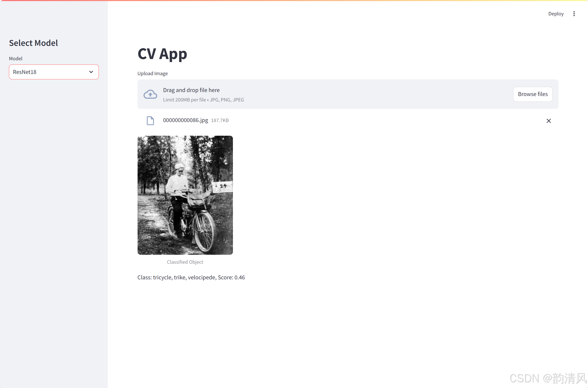Click the Select Model sidebar heading
The image size is (588, 388).
(x=34, y=43)
